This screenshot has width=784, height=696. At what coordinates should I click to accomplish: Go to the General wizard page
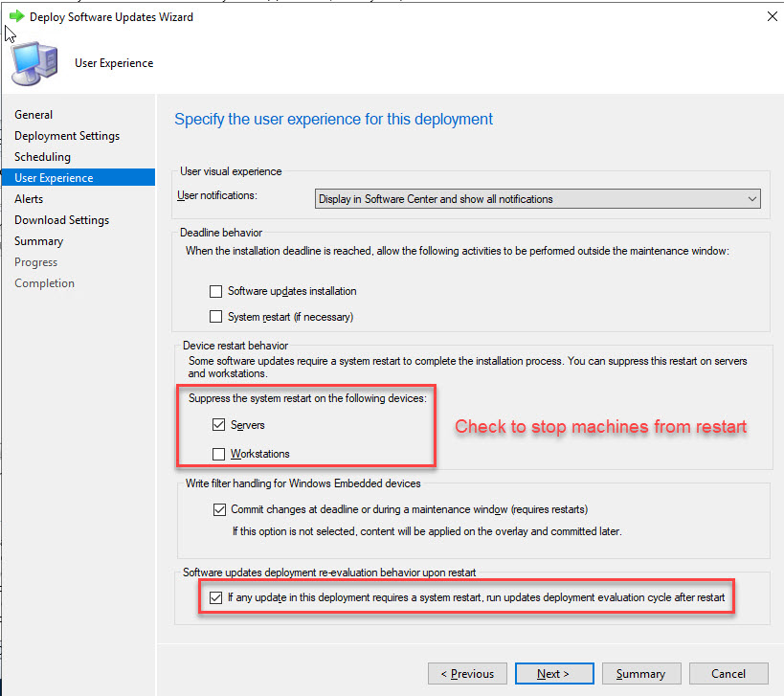[x=34, y=115]
